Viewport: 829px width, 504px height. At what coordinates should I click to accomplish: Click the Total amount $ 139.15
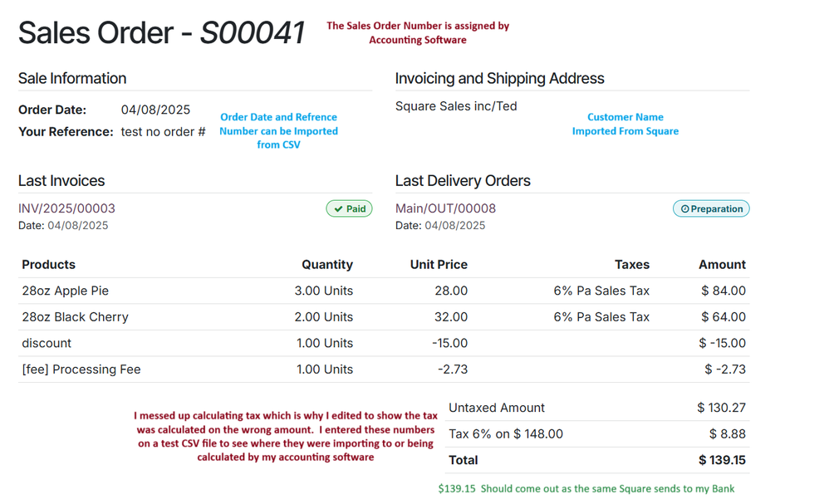(722, 460)
